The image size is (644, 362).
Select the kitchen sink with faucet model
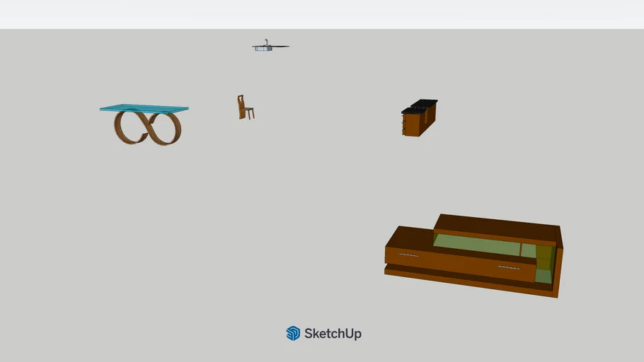pos(270,45)
